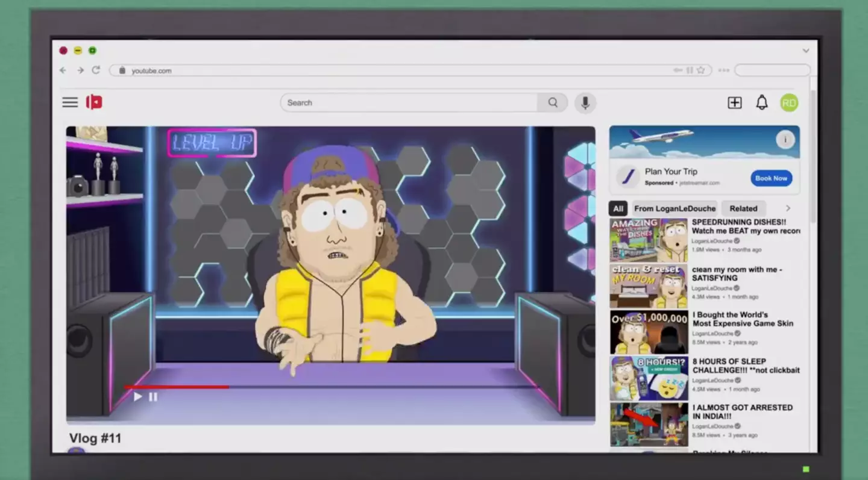Click the YouTube logo

click(x=93, y=102)
